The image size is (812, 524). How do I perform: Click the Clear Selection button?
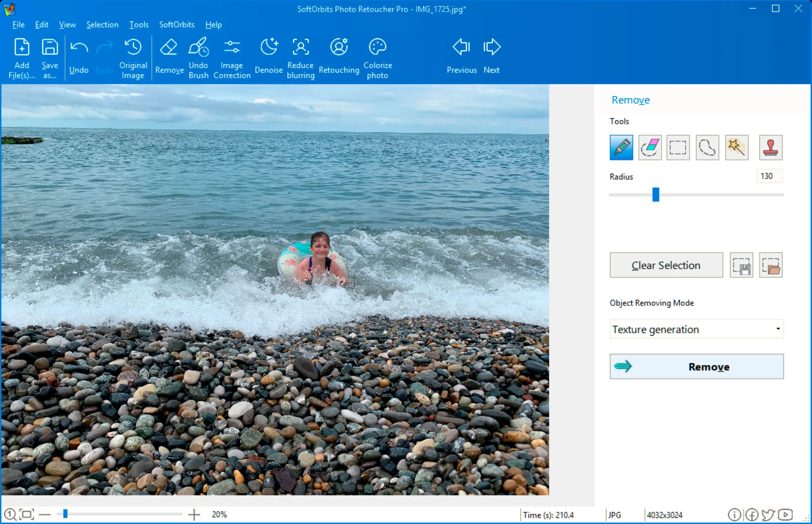click(665, 265)
